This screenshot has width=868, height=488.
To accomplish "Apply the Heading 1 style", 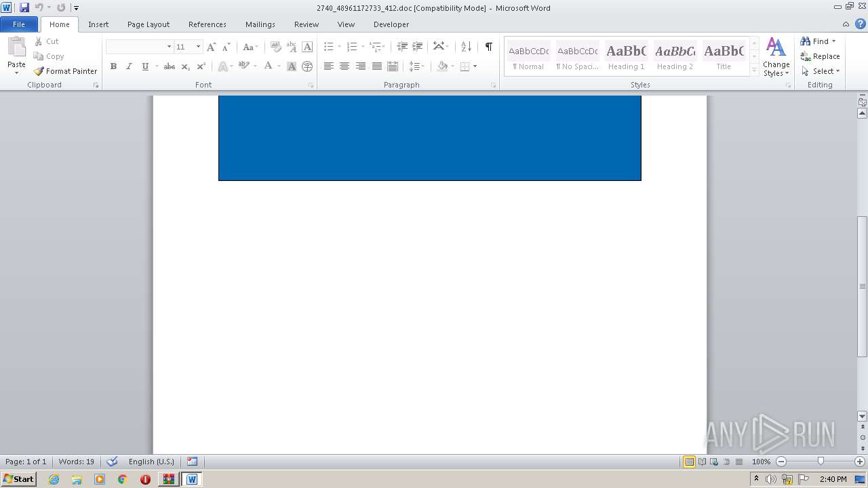I will tap(626, 57).
